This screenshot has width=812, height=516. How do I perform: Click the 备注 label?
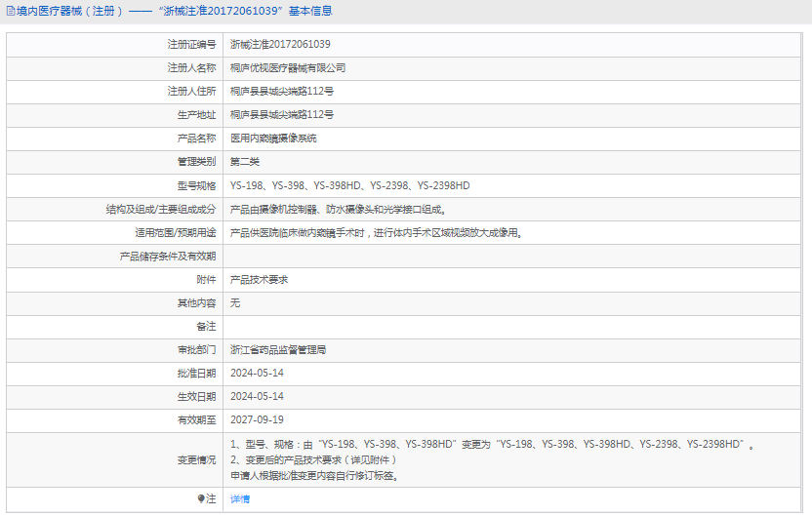point(206,327)
